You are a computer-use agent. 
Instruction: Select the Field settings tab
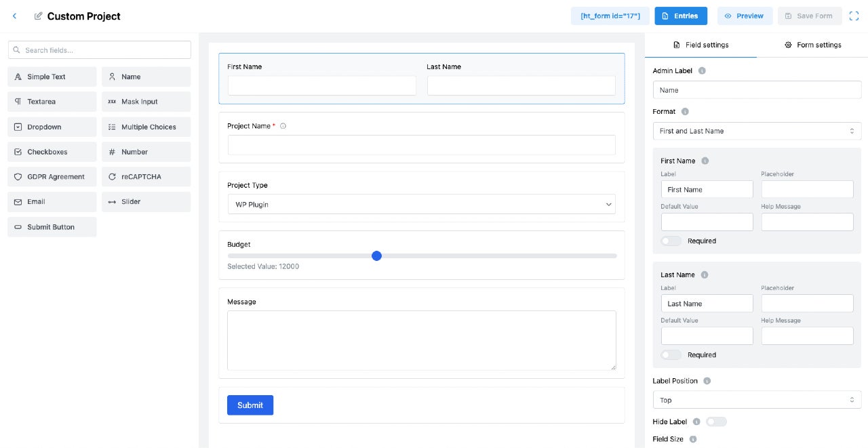tap(701, 45)
